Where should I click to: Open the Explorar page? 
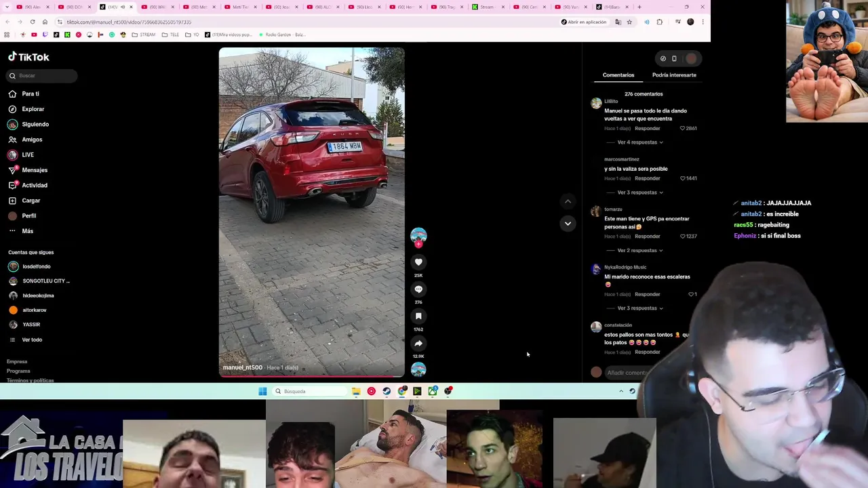point(33,109)
